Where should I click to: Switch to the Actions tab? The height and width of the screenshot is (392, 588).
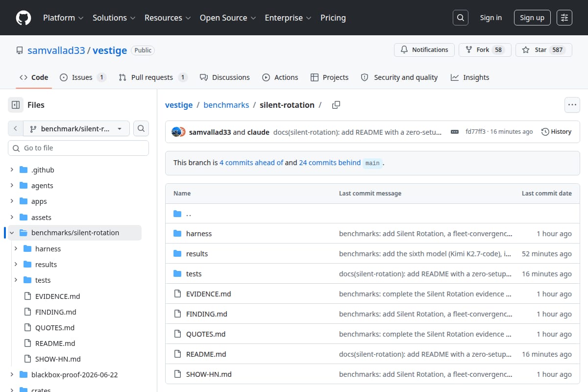[280, 77]
